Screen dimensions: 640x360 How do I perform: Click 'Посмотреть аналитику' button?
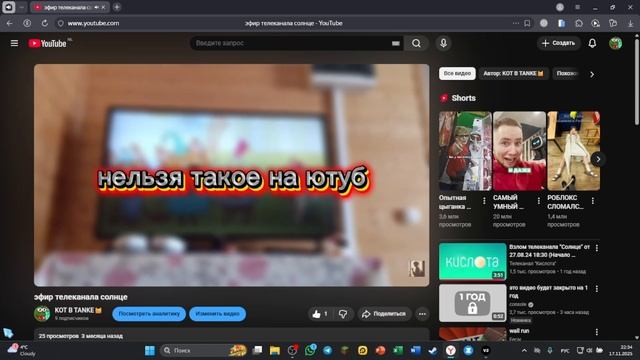click(149, 313)
